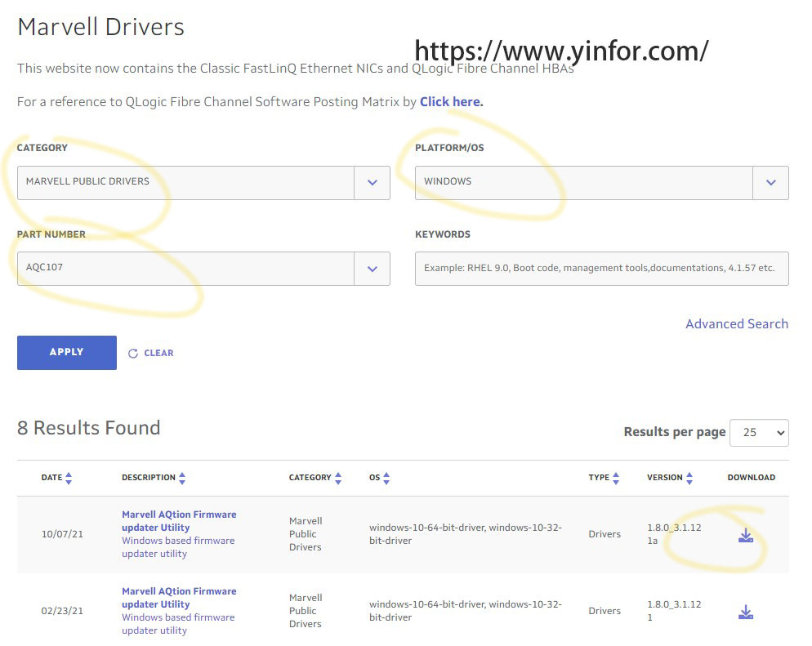Click the APPLY button
812x646 pixels.
tap(66, 352)
